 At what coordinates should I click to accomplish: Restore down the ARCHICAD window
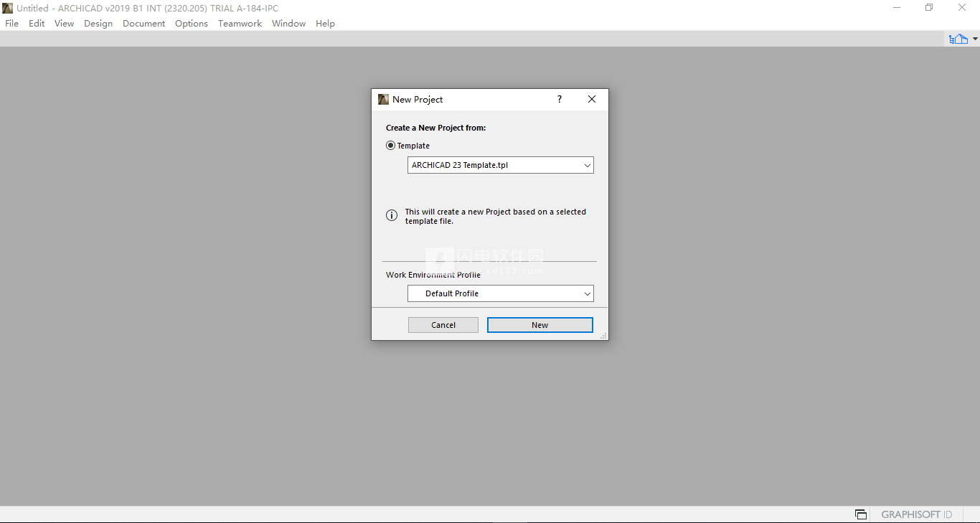pos(929,8)
